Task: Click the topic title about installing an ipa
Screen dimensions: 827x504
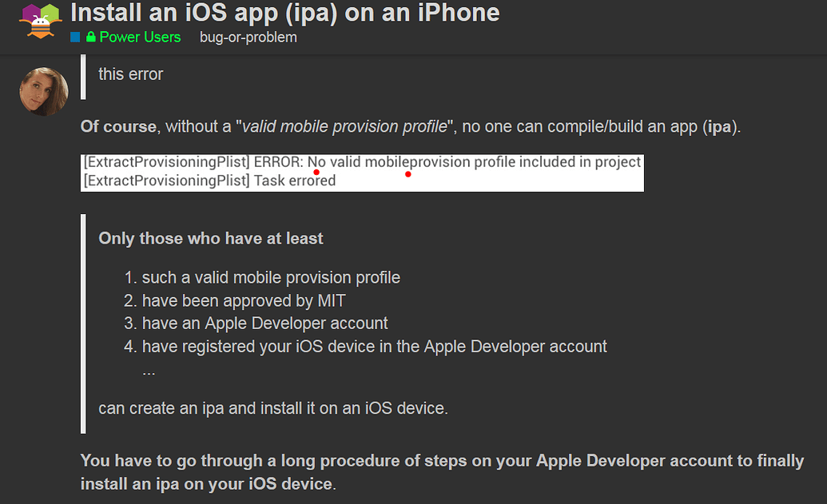Action: [x=284, y=13]
